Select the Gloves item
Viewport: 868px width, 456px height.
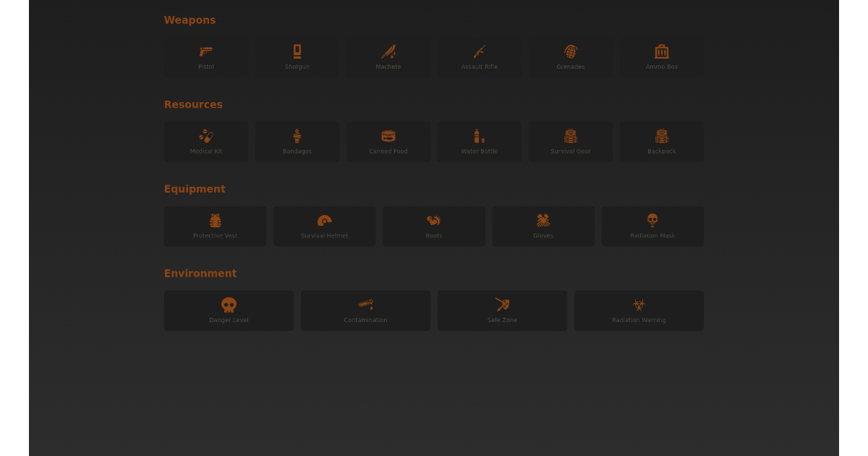pyautogui.click(x=542, y=226)
